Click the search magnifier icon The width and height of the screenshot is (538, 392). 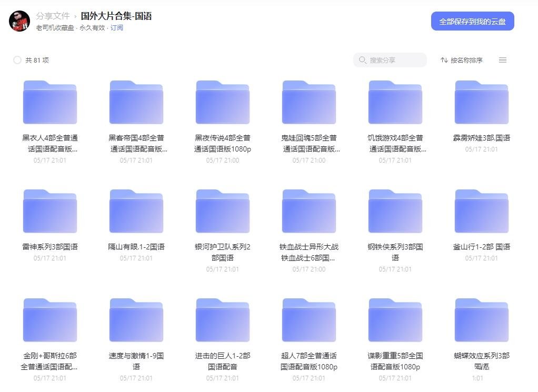pyautogui.click(x=362, y=60)
